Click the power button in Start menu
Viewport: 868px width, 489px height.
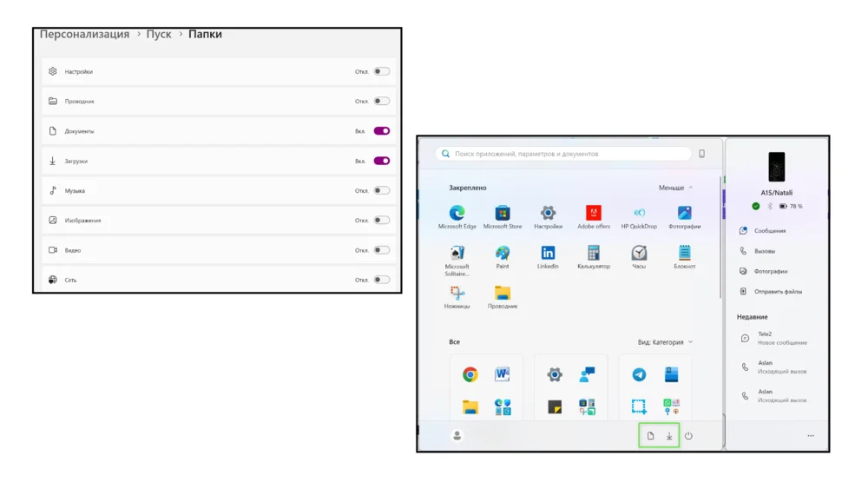pos(688,436)
